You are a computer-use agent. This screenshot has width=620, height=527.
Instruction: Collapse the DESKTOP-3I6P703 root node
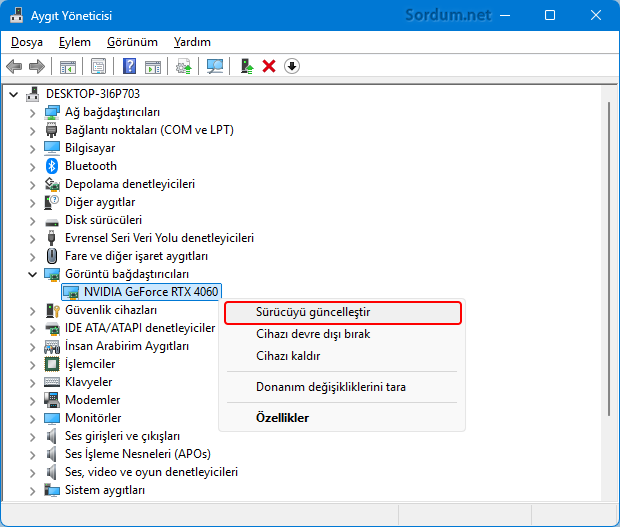14,93
